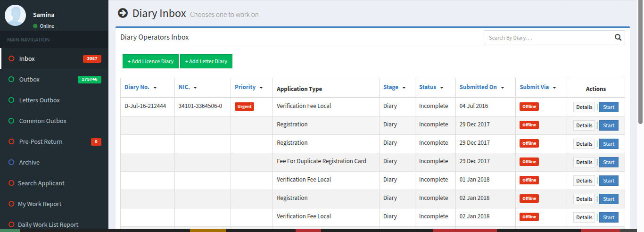
Task: Click the green Online status dot
Action: (x=35, y=26)
